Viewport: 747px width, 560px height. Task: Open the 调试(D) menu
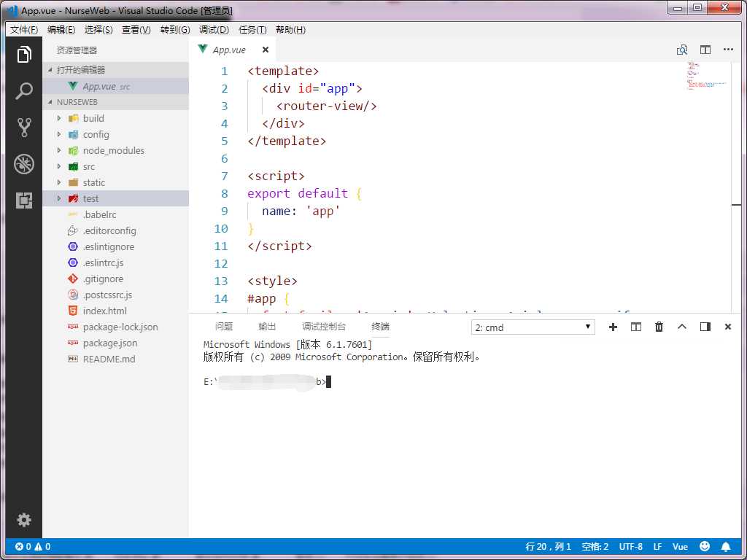[214, 29]
